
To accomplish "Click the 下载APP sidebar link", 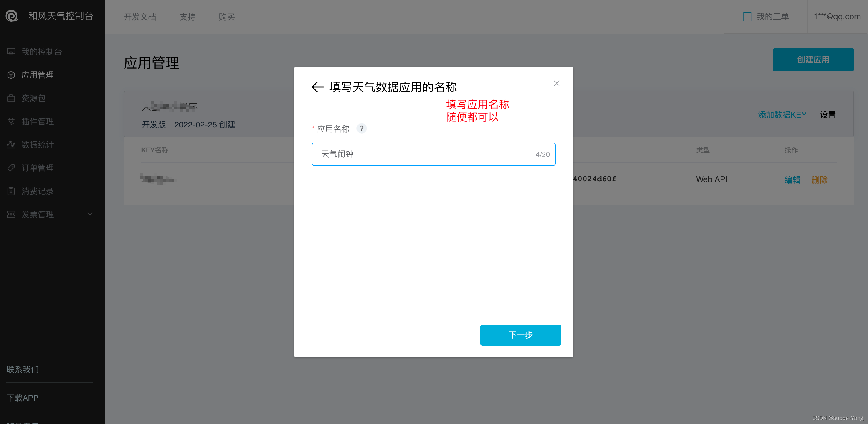I will coord(23,398).
